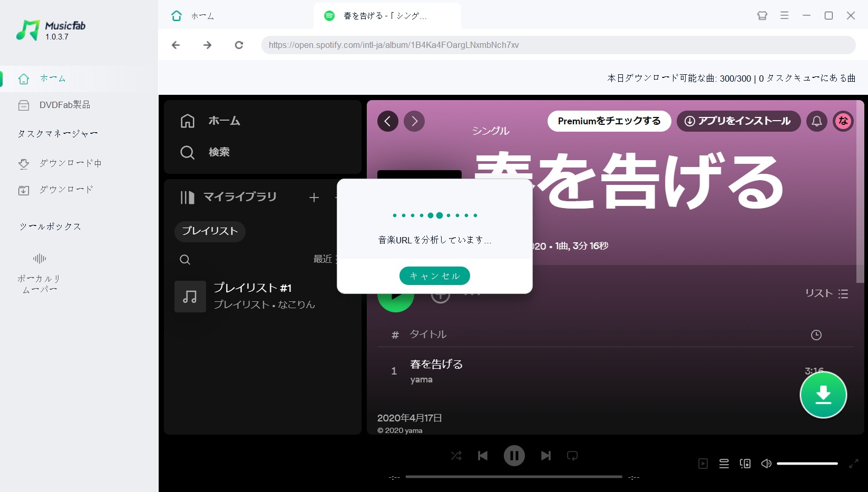
Task: Open ダウンロード completed list
Action: 55,190
